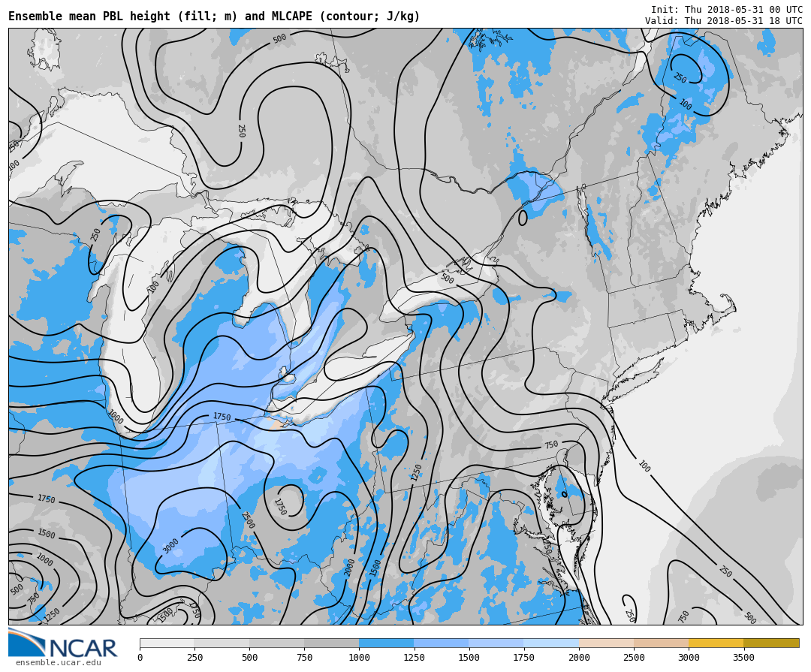Pick the 2000–2500 peach colorbar swatch

tap(607, 643)
